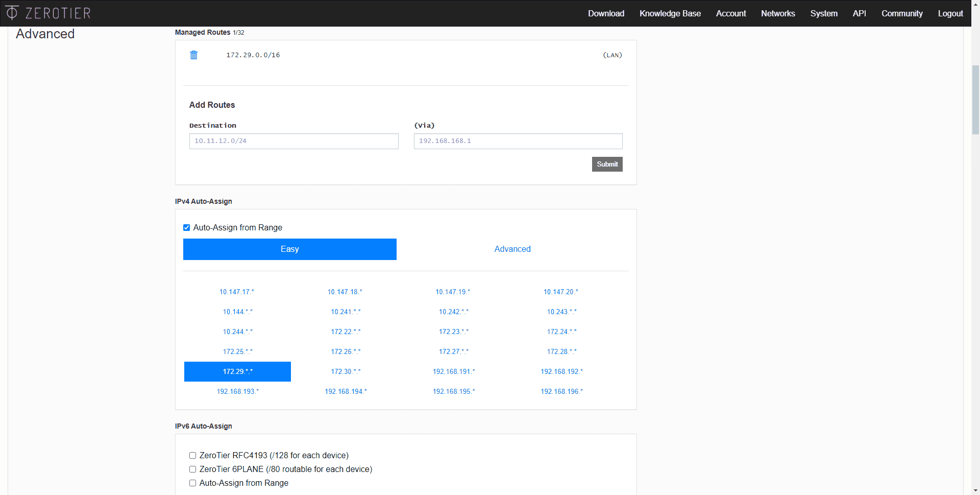Image resolution: width=980 pixels, height=495 pixels.
Task: Select the 192.168.194.* range
Action: point(346,392)
